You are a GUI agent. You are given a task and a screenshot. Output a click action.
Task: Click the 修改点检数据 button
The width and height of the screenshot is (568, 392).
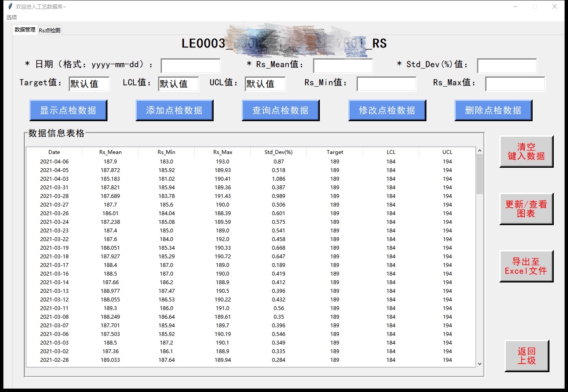pos(386,110)
